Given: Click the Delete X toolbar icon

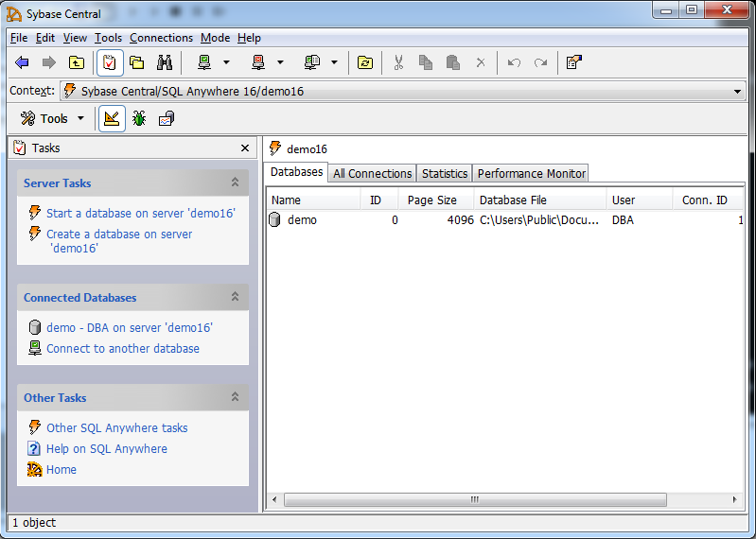Looking at the screenshot, I should [481, 62].
